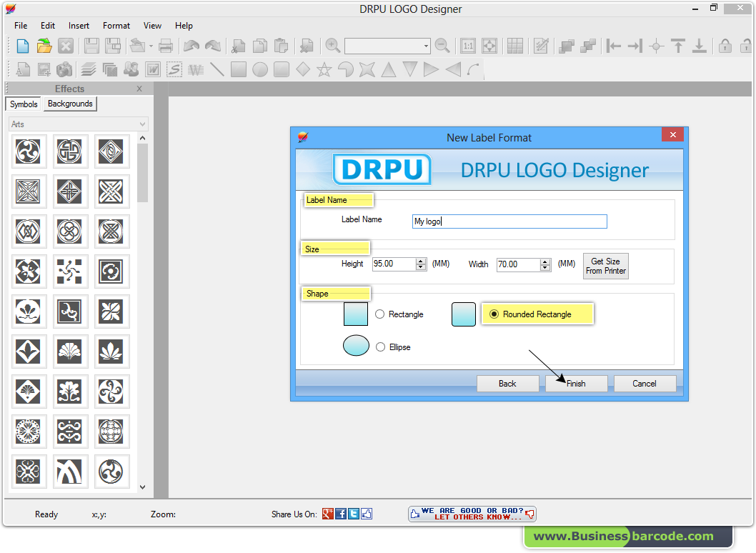Open the Insert menu
This screenshot has height=553, width=756.
pos(79,26)
